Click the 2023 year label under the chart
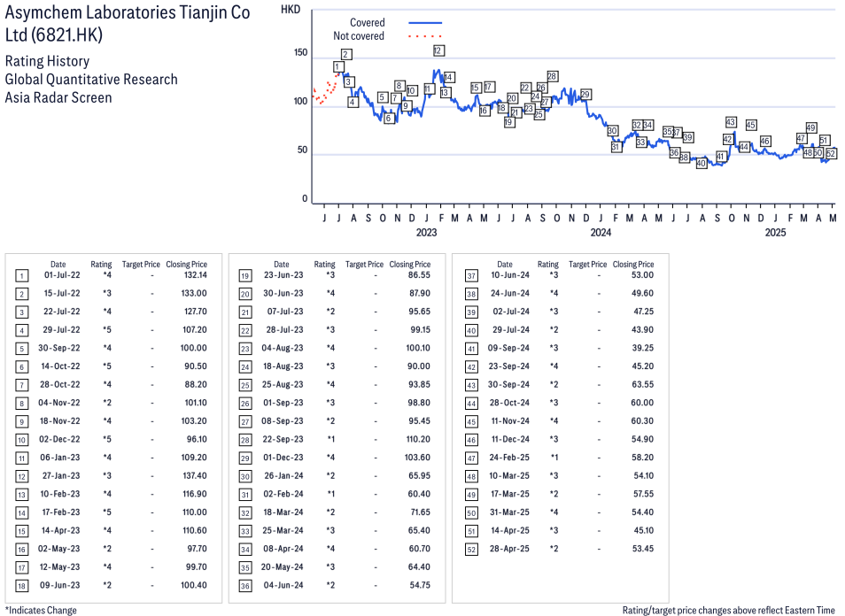The image size is (845, 616). [426, 233]
